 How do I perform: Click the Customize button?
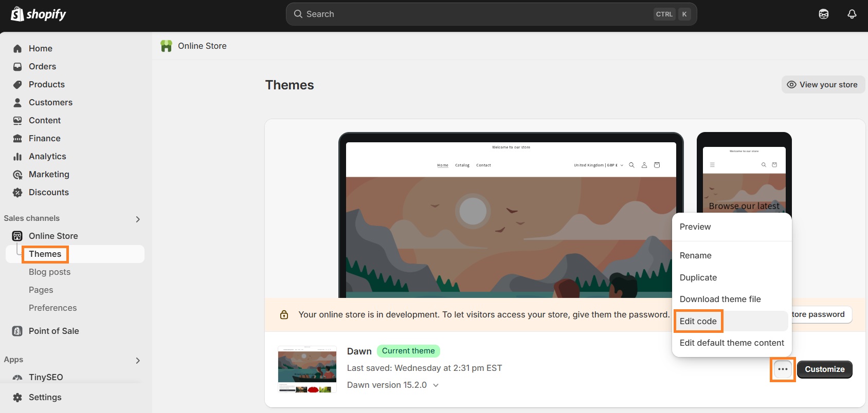[x=824, y=369]
